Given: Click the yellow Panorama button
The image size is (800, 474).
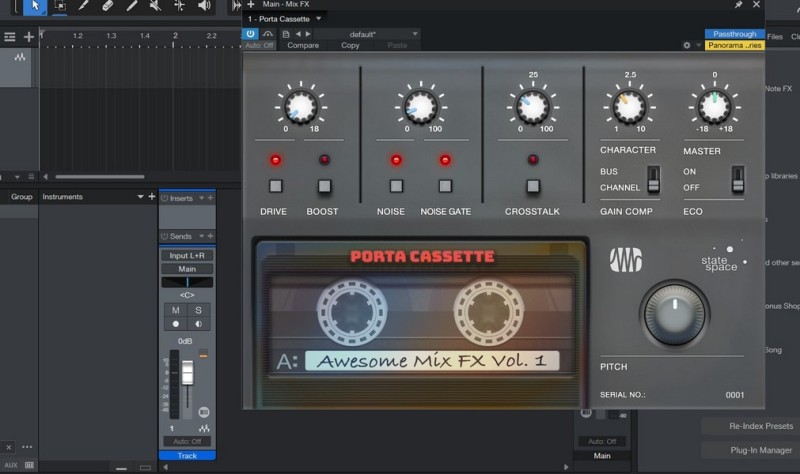Looking at the screenshot, I should [x=735, y=45].
